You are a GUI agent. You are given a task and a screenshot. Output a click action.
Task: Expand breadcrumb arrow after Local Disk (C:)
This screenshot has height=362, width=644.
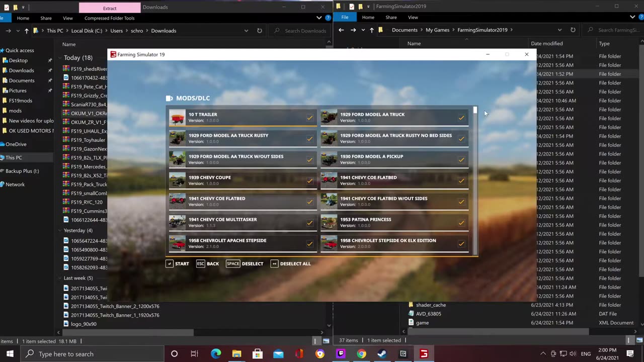[106, 31]
